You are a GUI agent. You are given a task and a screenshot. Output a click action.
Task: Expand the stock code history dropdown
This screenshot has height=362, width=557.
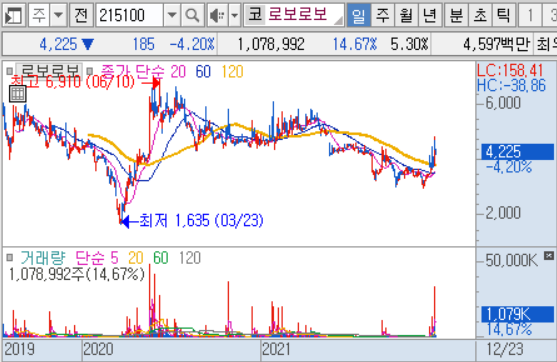pos(172,15)
